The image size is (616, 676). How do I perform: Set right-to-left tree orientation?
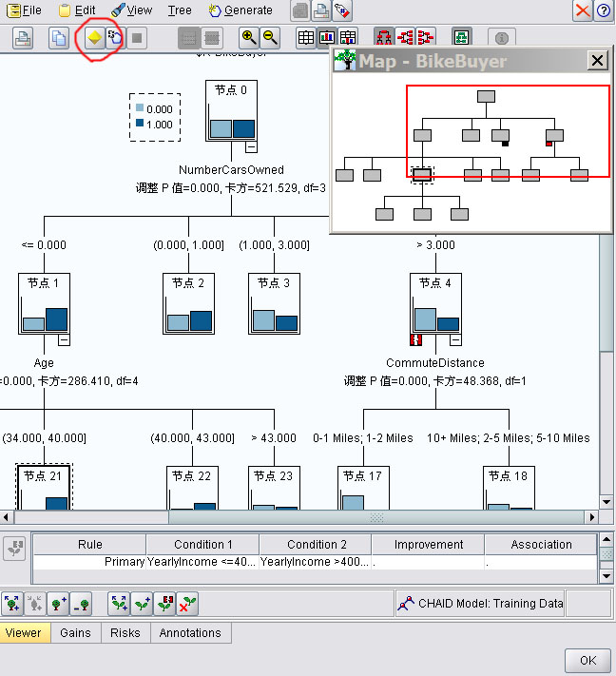tap(426, 38)
